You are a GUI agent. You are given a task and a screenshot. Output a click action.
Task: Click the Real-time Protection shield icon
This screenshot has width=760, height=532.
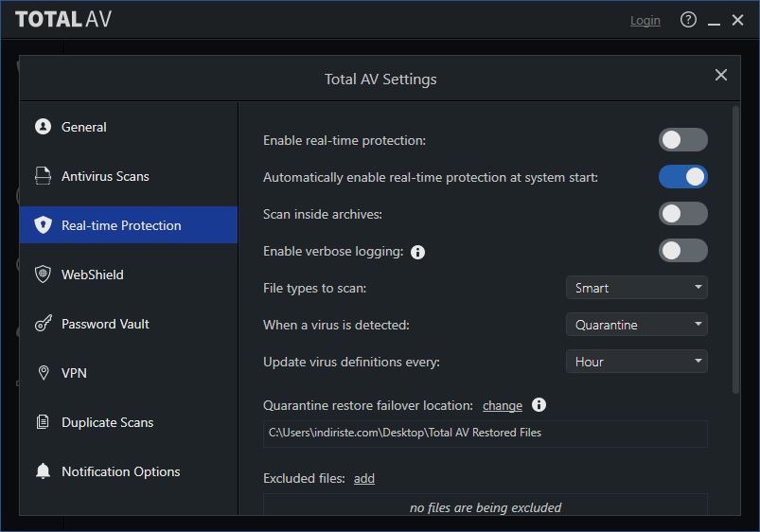coord(44,225)
